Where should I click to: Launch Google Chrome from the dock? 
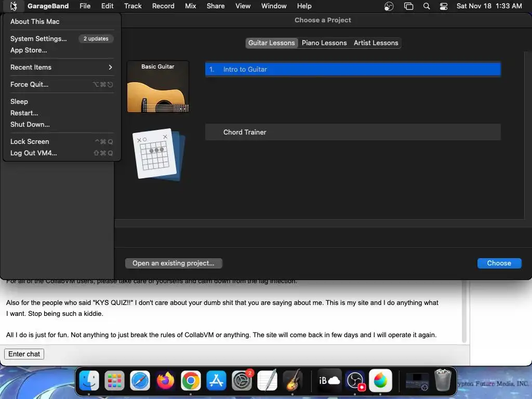(x=191, y=380)
